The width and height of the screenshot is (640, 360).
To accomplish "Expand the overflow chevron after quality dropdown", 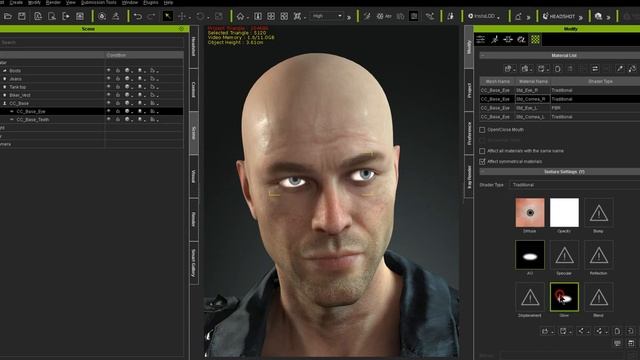I will pyautogui.click(x=349, y=17).
